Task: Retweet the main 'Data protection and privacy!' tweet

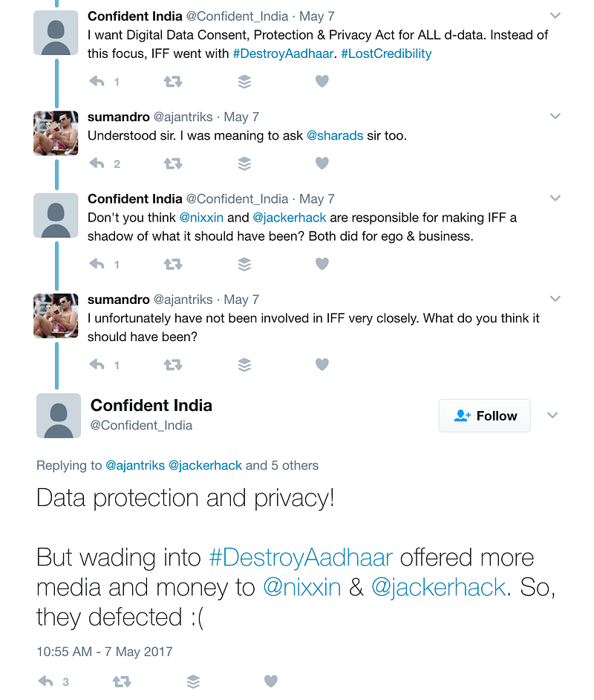Action: (122, 681)
